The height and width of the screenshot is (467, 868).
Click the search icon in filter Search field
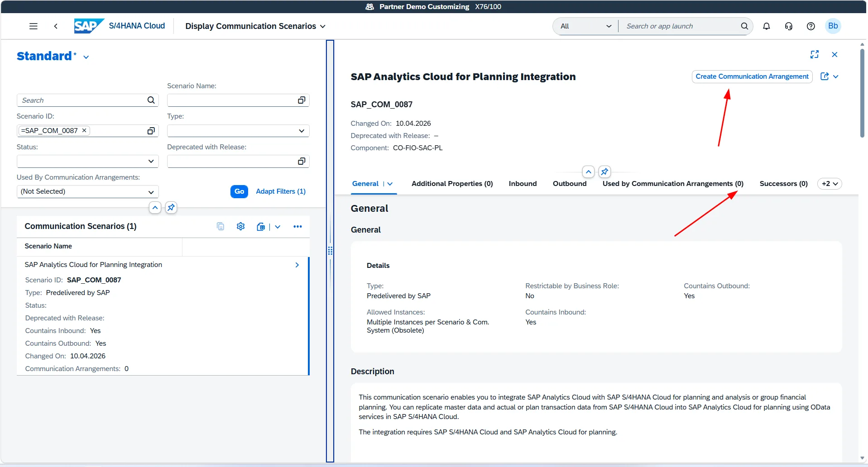click(x=151, y=100)
